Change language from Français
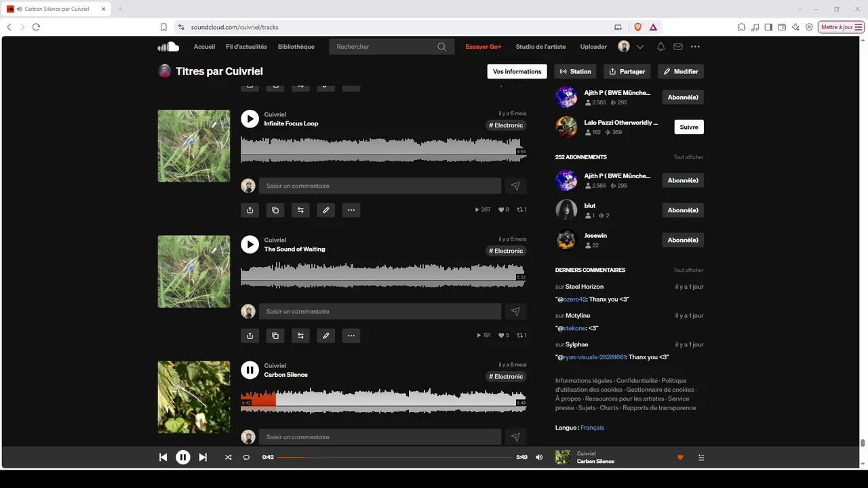This screenshot has width=868, height=488. point(592,428)
